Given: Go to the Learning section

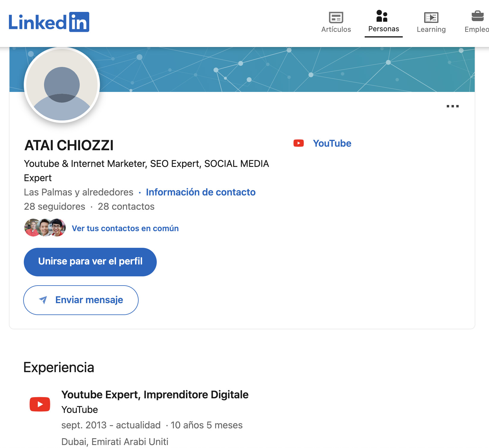Looking at the screenshot, I should pos(431,22).
